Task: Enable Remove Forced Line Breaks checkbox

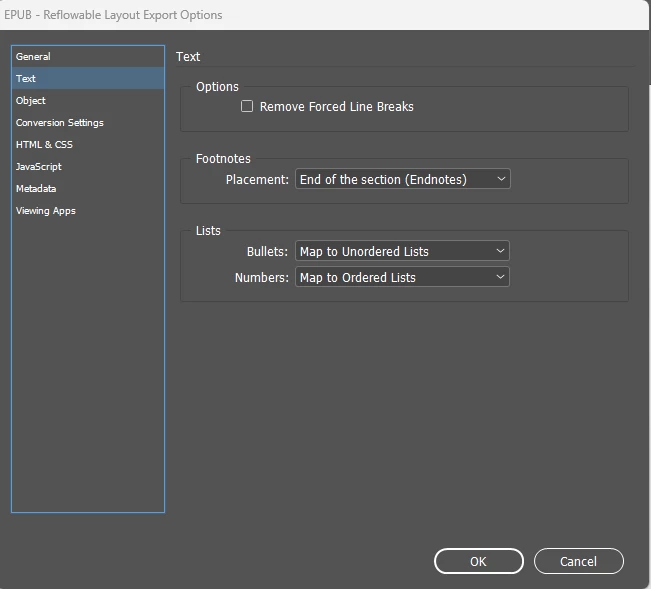Action: pyautogui.click(x=247, y=106)
